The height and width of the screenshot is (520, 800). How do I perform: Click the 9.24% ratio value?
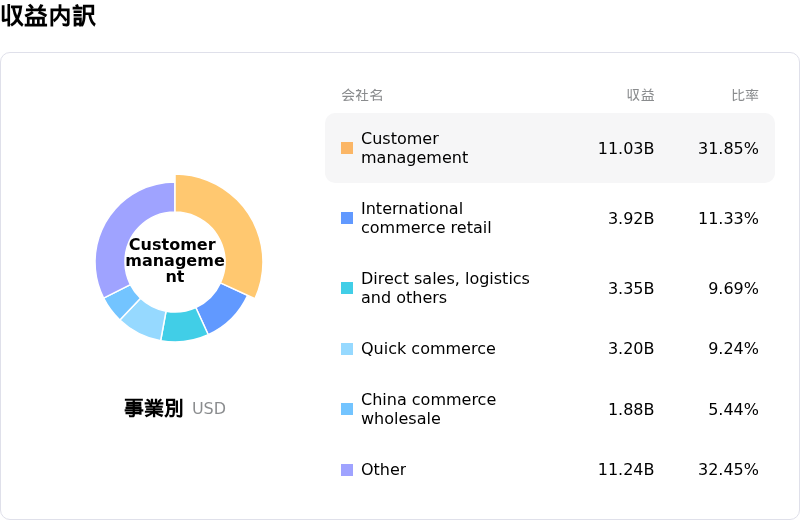[x=733, y=349]
